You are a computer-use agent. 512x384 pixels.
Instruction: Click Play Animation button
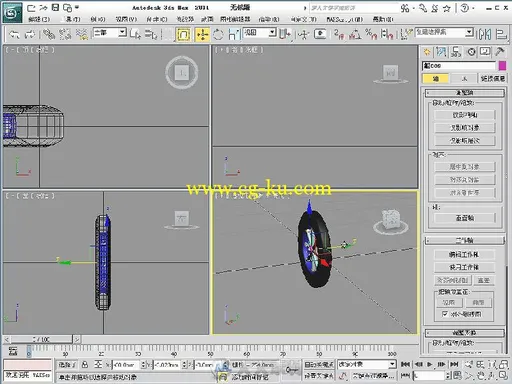point(429,364)
